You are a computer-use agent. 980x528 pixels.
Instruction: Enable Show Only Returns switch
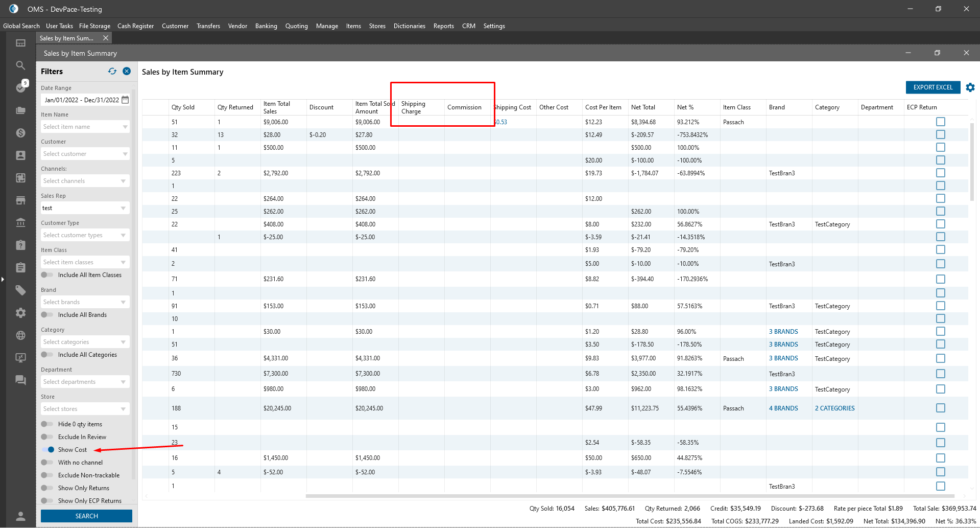(47, 488)
